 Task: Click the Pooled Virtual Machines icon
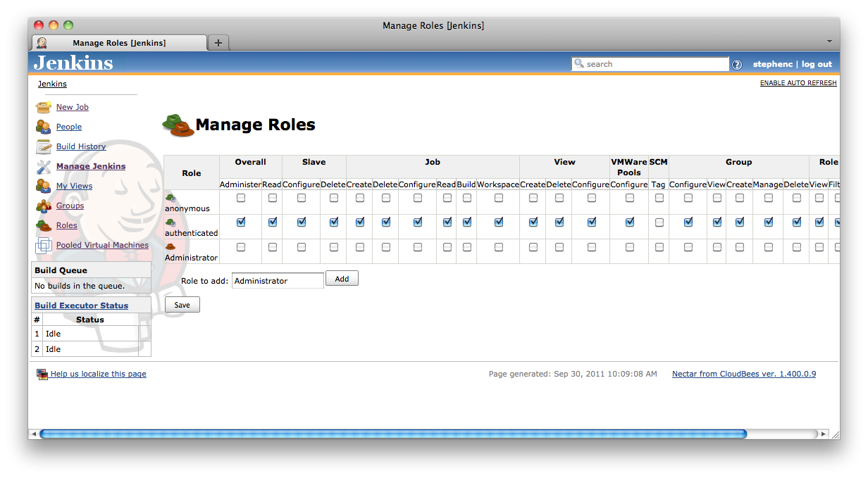[44, 245]
